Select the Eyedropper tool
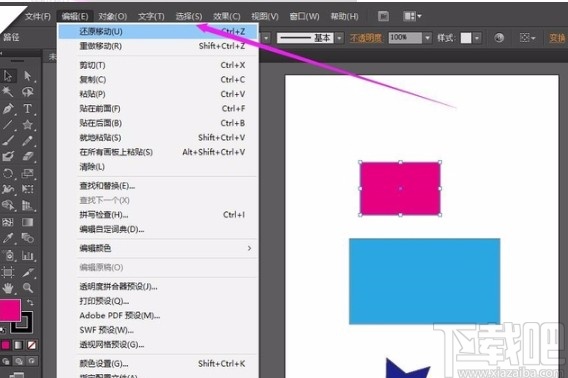 click(x=8, y=238)
